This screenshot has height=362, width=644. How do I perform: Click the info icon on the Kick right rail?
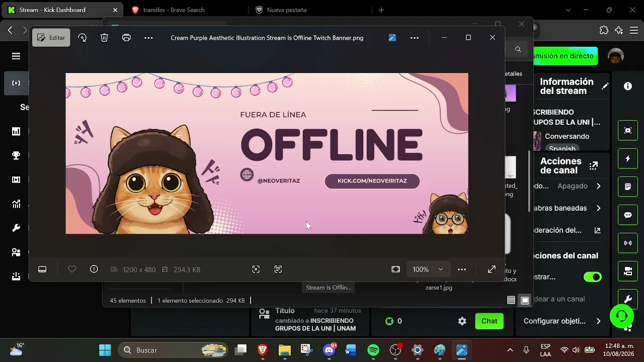point(628,86)
